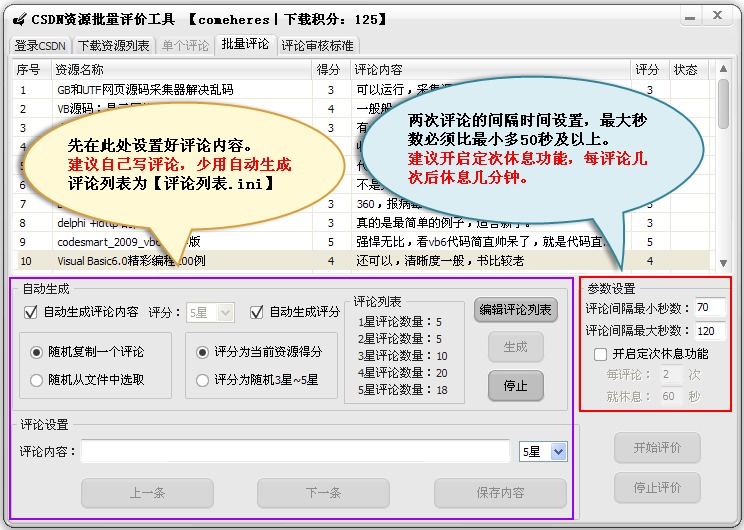
Task: Expand the 5星 dropdown beside 评论内容
Action: [x=558, y=452]
